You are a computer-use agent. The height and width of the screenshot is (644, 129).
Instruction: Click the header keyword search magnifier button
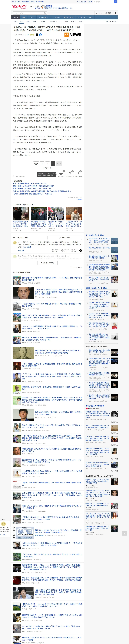45,13
